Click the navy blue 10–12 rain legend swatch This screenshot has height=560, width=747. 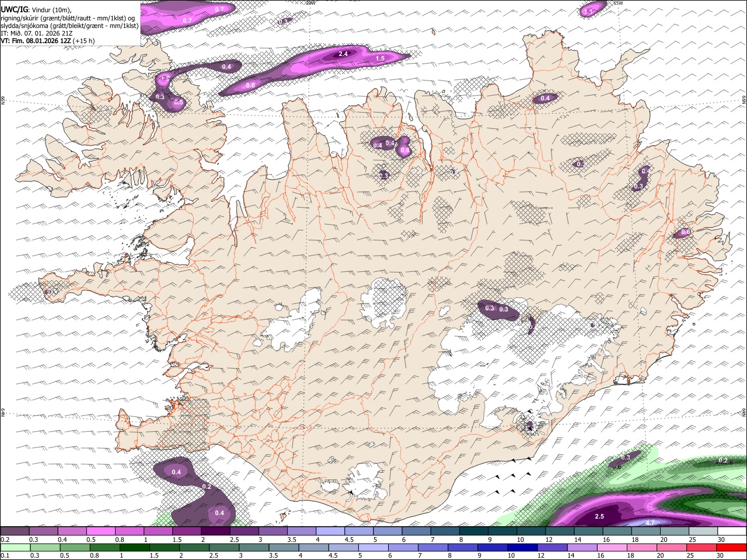(x=522, y=548)
